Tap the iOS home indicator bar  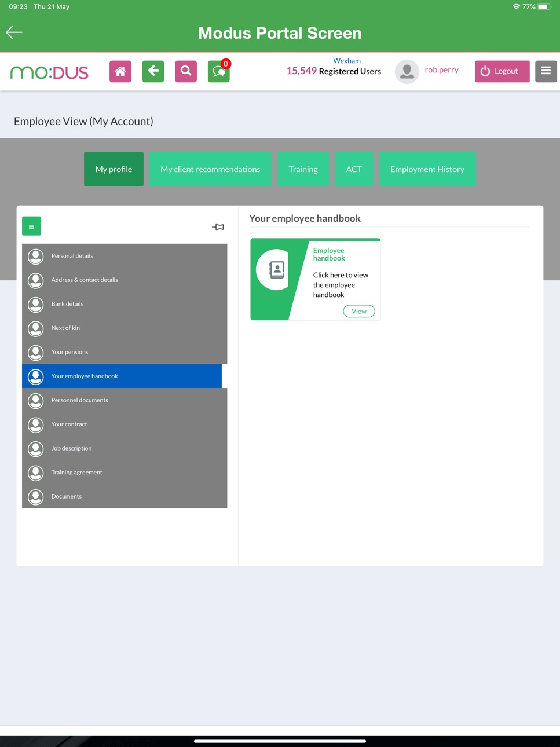(280, 741)
